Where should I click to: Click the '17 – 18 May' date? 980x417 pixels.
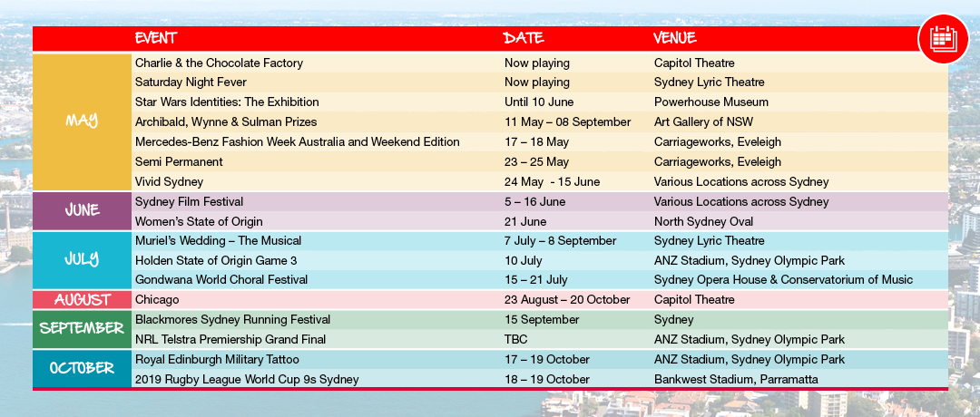(x=536, y=141)
